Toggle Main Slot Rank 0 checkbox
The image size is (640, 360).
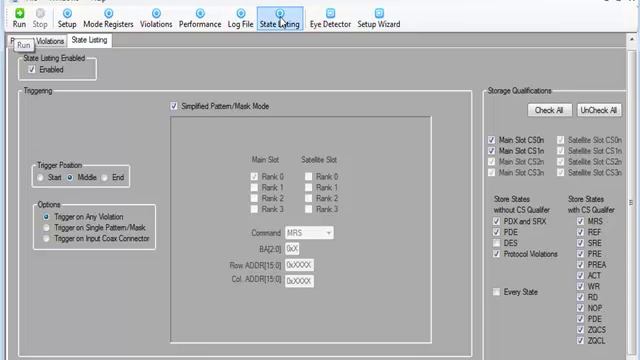click(x=254, y=177)
